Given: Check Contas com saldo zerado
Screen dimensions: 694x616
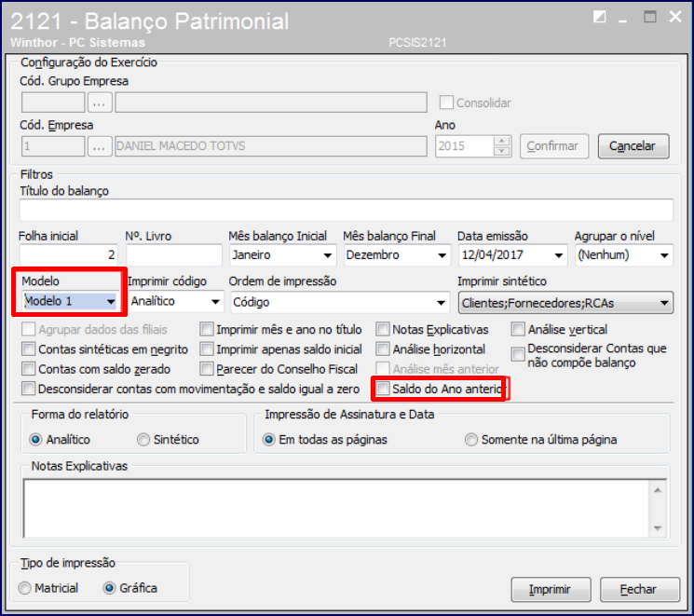Looking at the screenshot, I should tap(28, 368).
